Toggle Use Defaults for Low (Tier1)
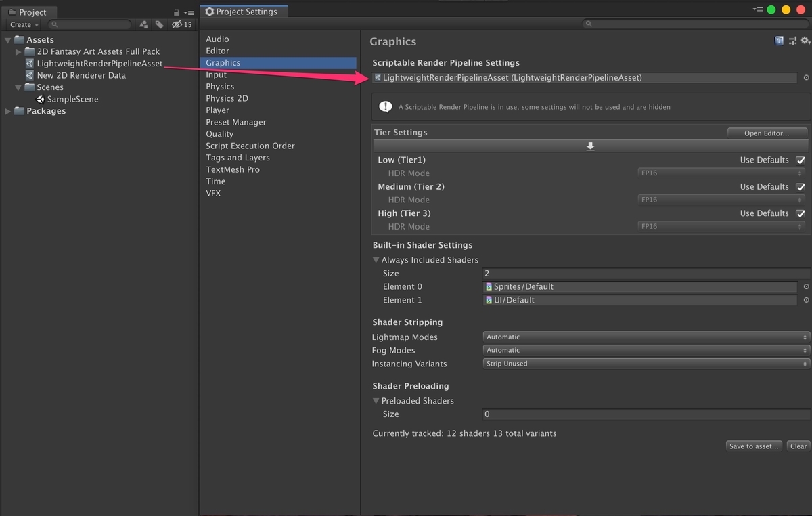Image resolution: width=812 pixels, height=516 pixels. pos(800,160)
